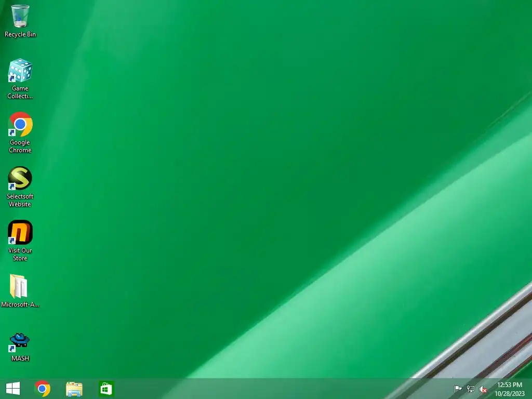Launch Chrome from the taskbar
Screen dimensions: 532x399
tap(43, 389)
